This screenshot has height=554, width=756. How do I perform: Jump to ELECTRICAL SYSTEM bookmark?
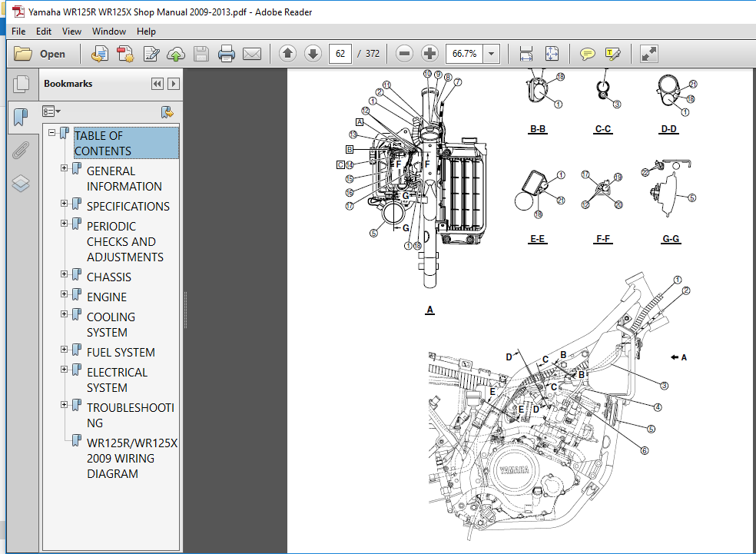pyautogui.click(x=117, y=380)
